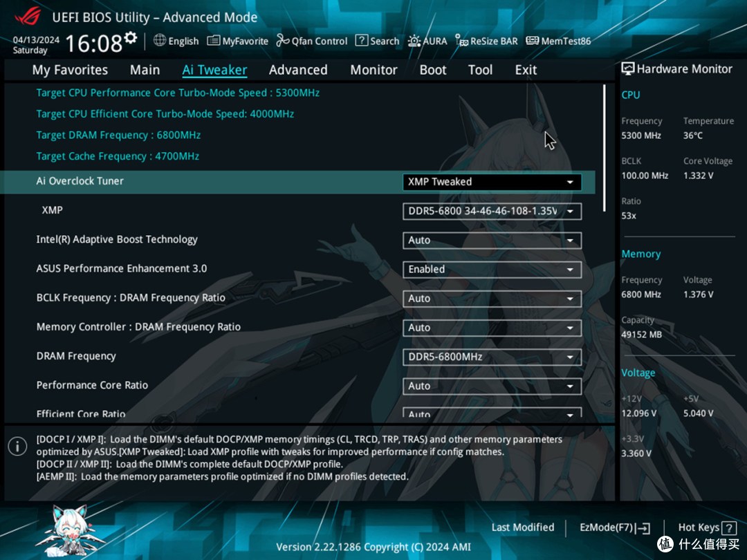The height and width of the screenshot is (560, 747).
Task: Click CPU frequency value 5300 MHz
Action: point(640,136)
